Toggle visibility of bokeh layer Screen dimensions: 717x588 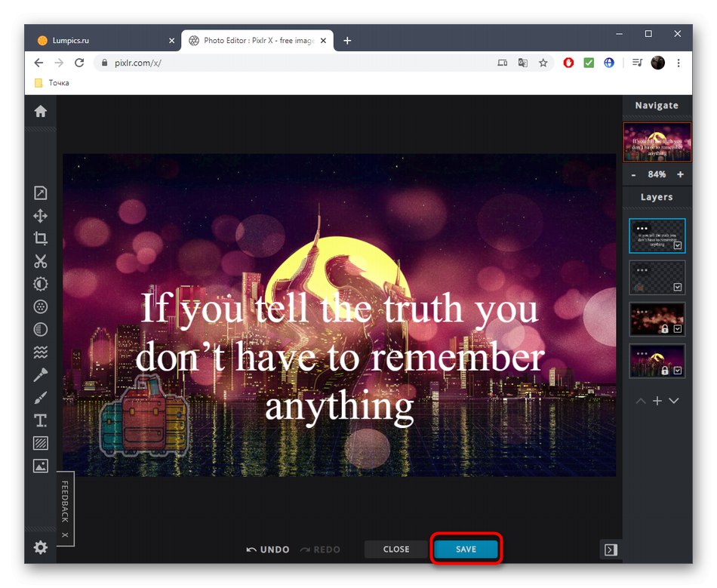click(x=678, y=329)
